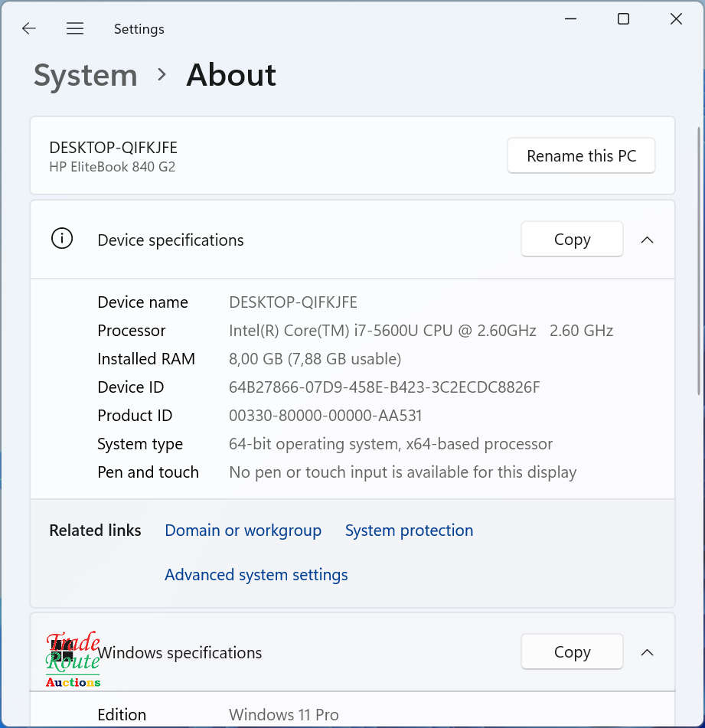Click the Device specifications info icon

pyautogui.click(x=62, y=239)
